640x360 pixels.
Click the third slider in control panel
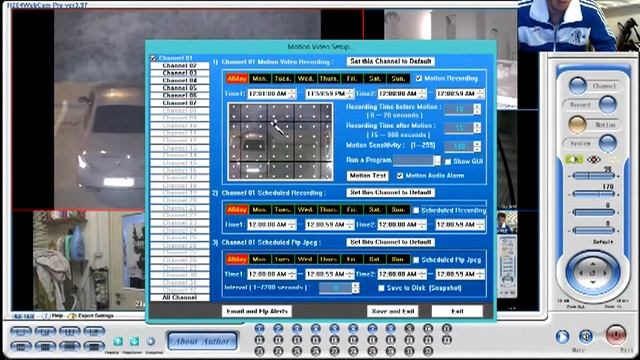[x=593, y=212]
